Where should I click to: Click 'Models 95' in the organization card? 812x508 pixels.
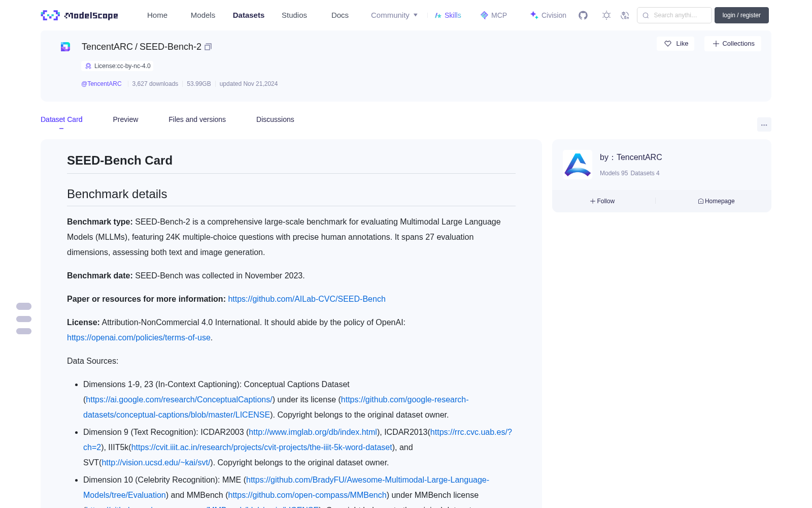[x=614, y=173]
